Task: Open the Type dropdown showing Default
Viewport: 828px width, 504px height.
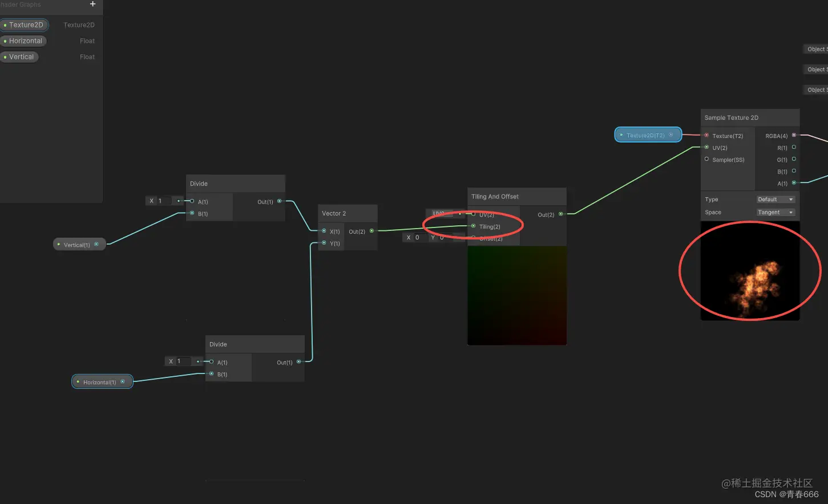Action: [x=776, y=199]
